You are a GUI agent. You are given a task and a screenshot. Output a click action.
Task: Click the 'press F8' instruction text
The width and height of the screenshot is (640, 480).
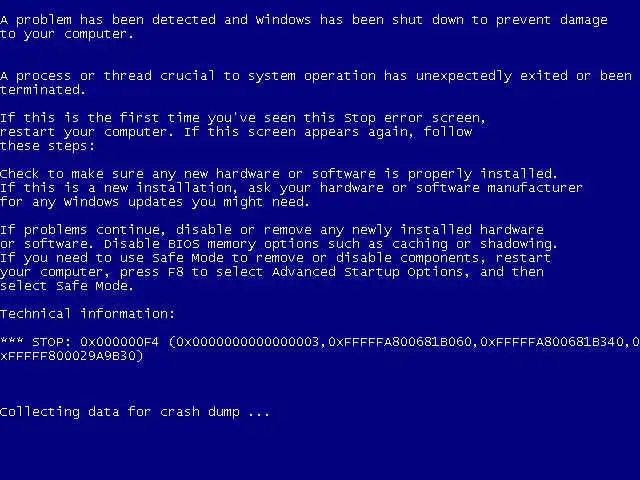click(151, 272)
